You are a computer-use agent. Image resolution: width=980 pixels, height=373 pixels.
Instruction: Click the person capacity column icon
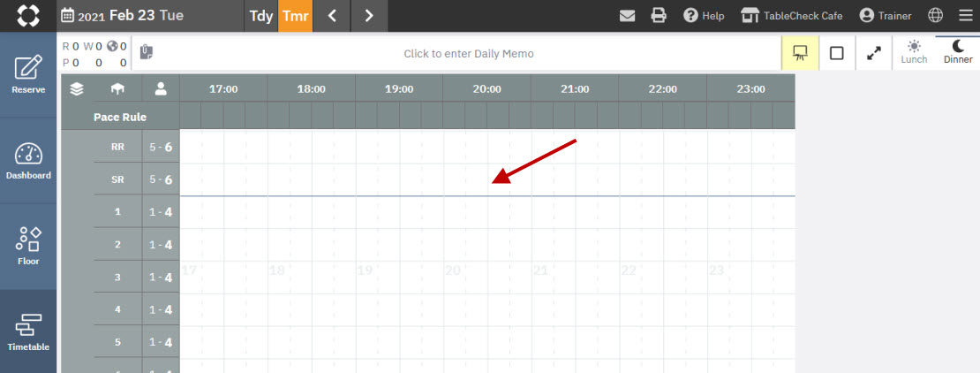161,89
